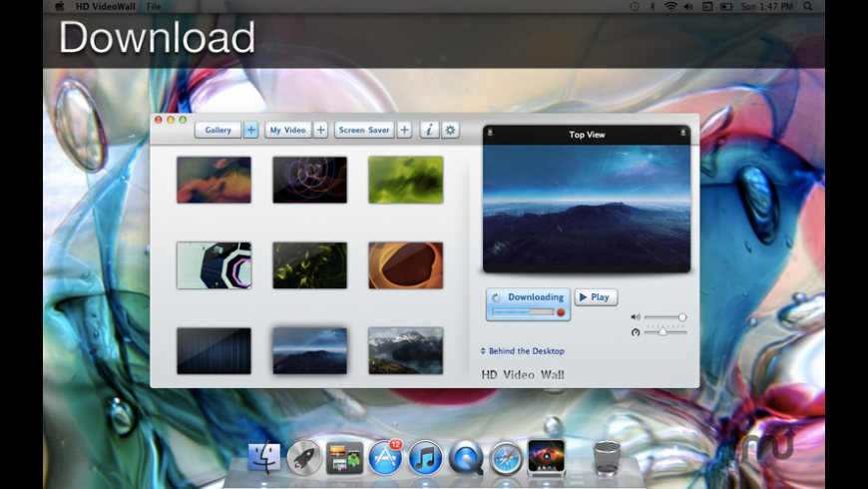Click the speed gauge icon
Viewport: 868px width, 489px height.
(636, 332)
